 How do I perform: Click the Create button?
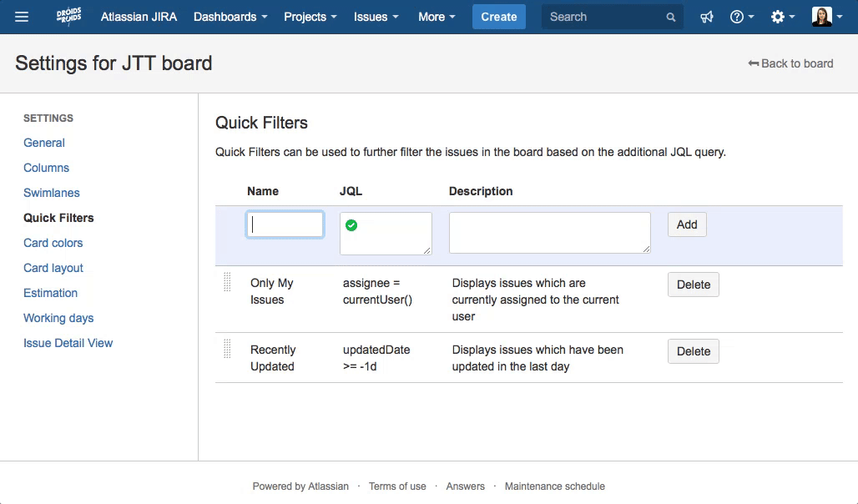[498, 17]
